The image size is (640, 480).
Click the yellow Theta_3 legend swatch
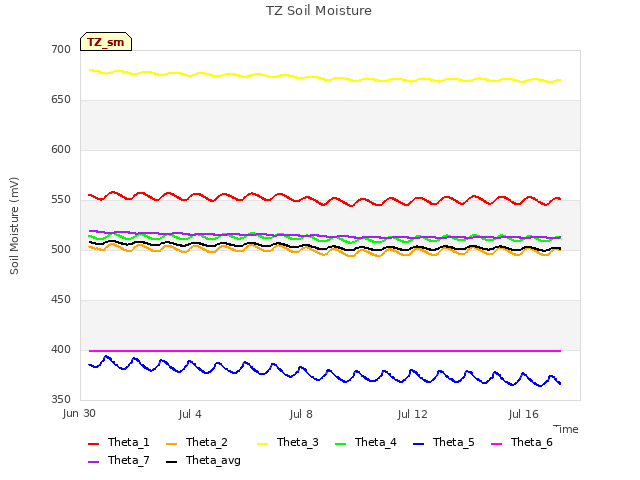(x=262, y=444)
